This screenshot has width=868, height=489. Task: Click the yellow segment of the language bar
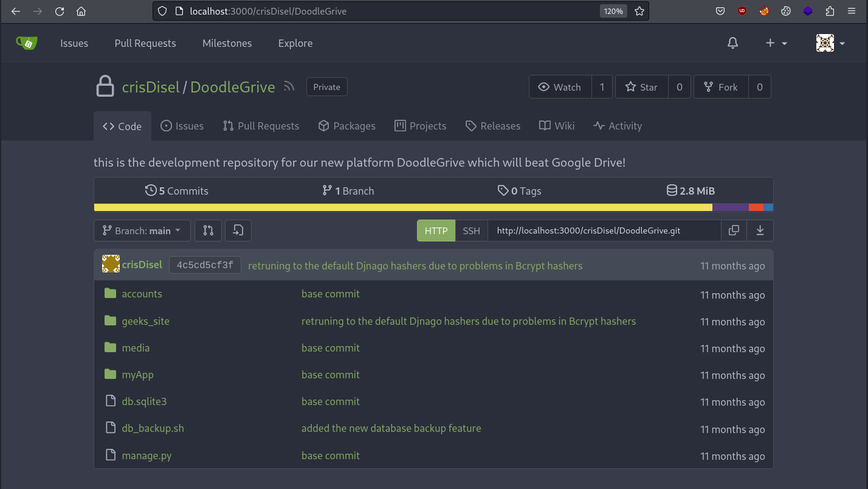[403, 207]
